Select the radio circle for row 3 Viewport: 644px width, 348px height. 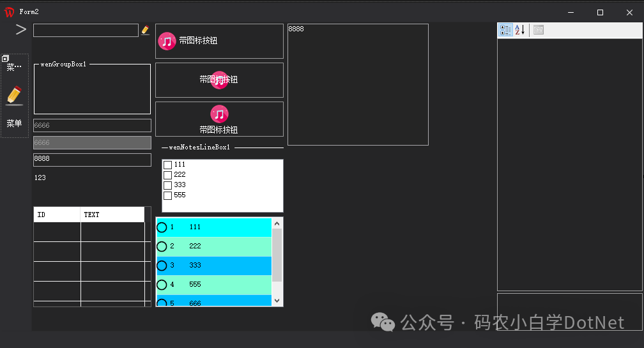pos(162,266)
